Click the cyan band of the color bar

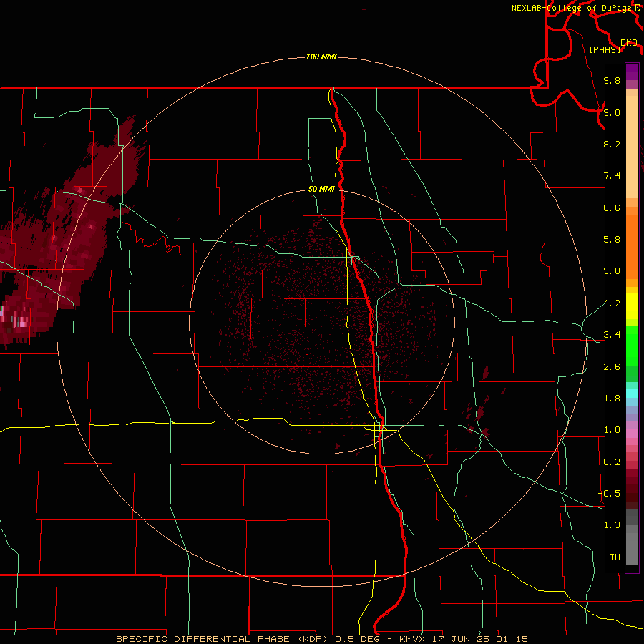tap(632, 394)
